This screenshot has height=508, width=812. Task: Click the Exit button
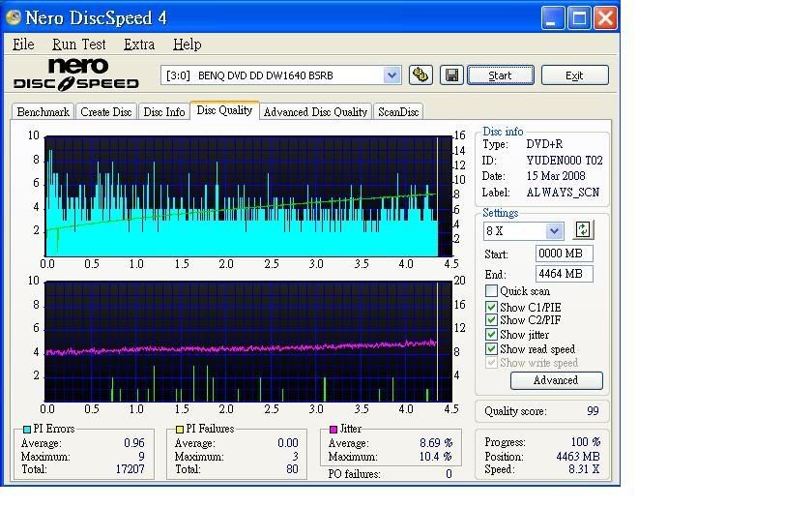[575, 75]
